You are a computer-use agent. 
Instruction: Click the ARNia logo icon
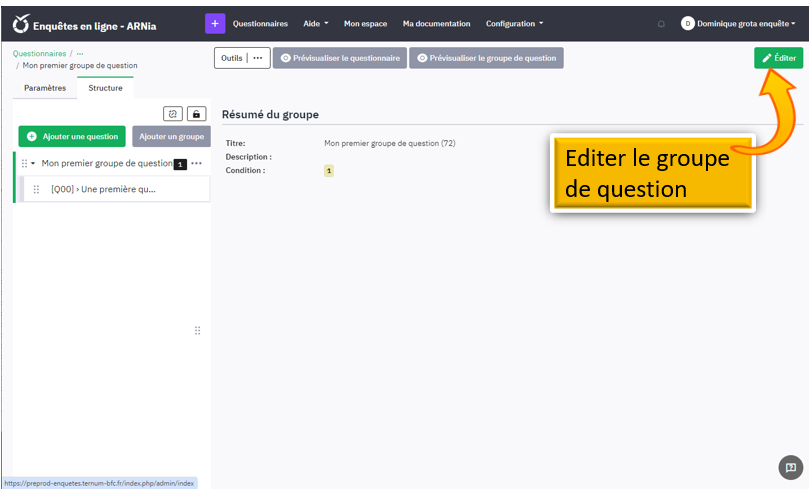(20, 23)
